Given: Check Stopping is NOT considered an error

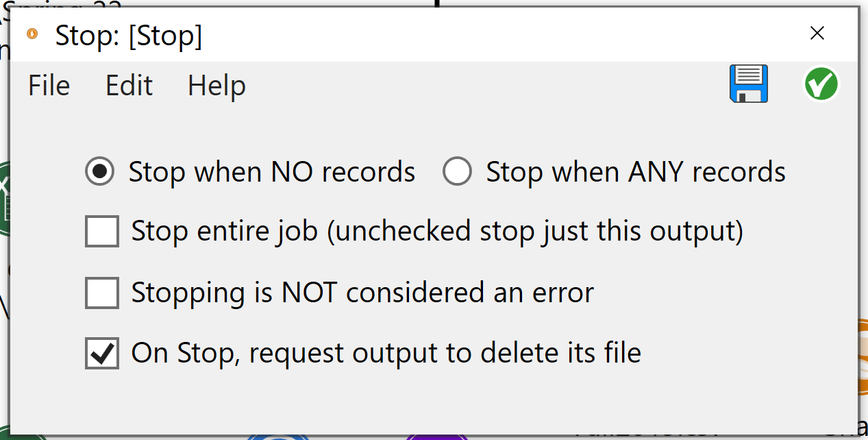Looking at the screenshot, I should 102,293.
